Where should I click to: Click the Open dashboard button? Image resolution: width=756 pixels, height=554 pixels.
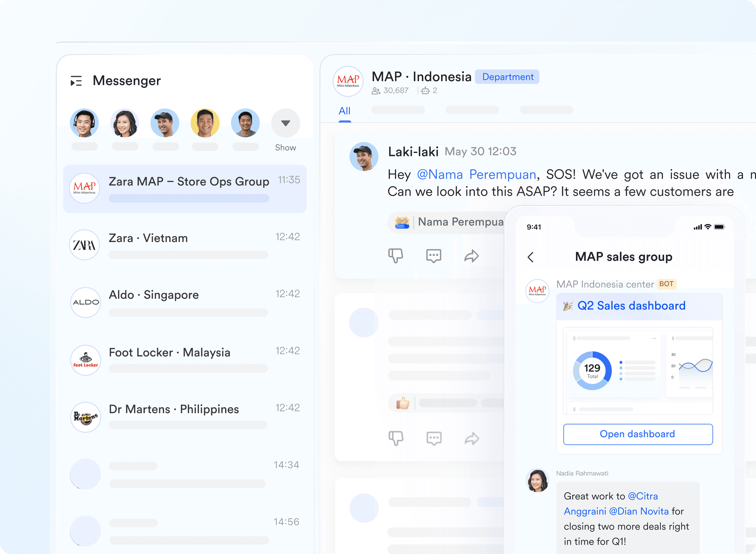pos(638,434)
